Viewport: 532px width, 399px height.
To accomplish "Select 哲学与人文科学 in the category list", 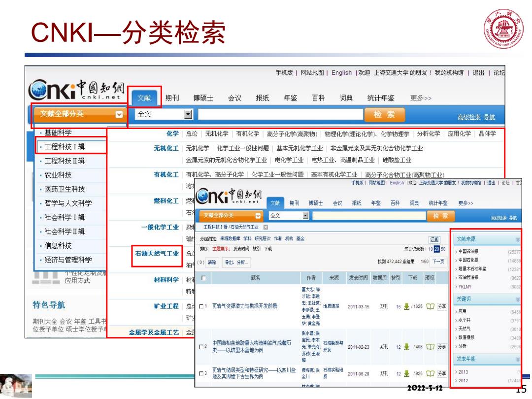I will click(x=68, y=203).
